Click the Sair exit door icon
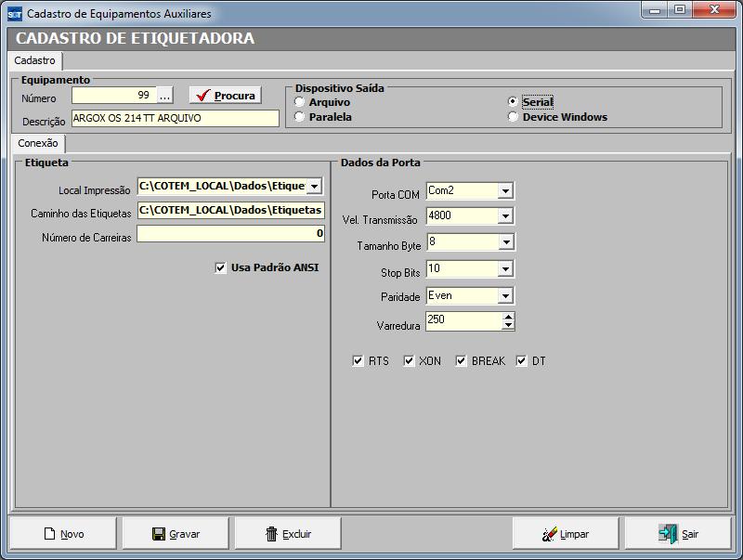This screenshot has width=743, height=560. (668, 534)
